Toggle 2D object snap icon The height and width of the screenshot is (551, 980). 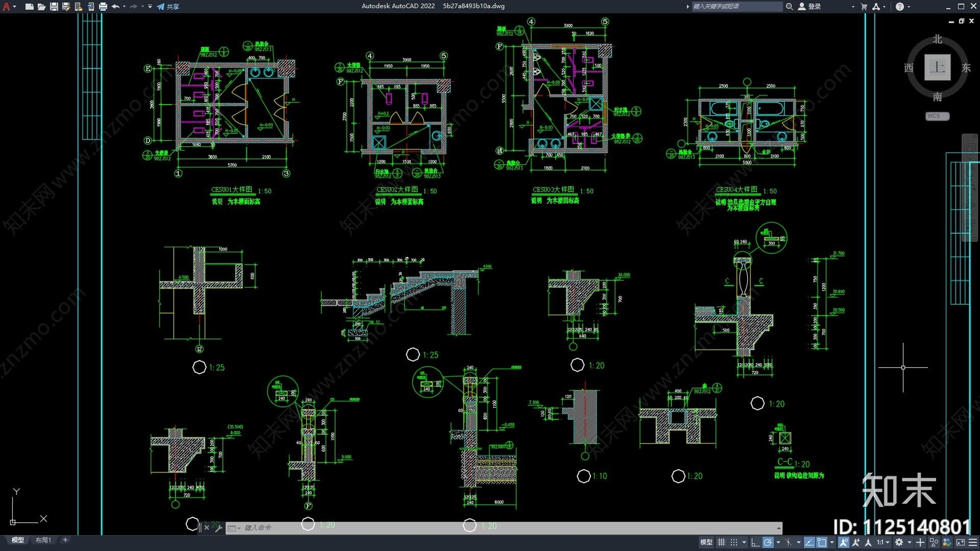822,542
